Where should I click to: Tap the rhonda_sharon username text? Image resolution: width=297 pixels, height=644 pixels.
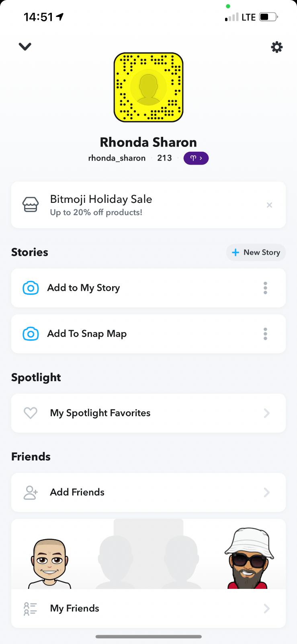(117, 158)
